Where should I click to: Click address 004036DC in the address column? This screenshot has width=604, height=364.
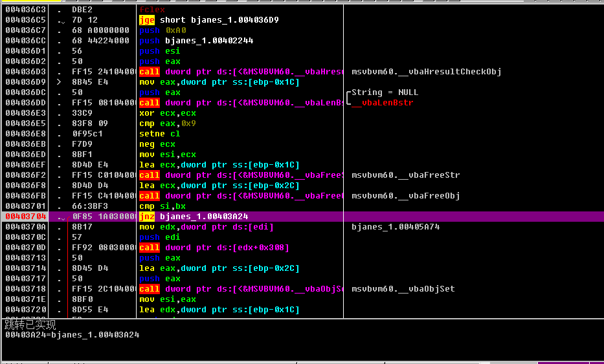pos(25,92)
